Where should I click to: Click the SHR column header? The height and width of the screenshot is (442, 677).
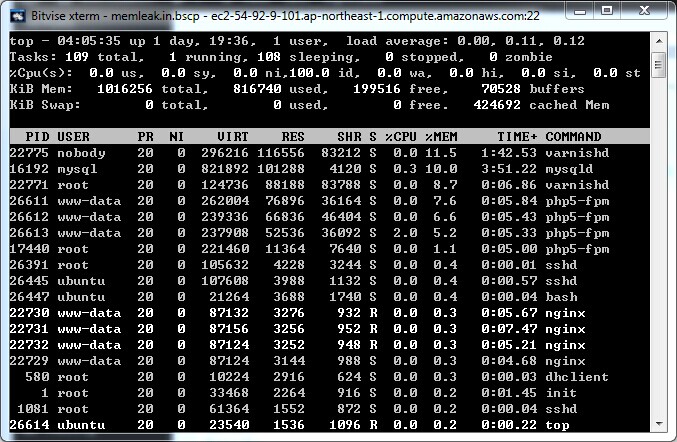[x=349, y=137]
